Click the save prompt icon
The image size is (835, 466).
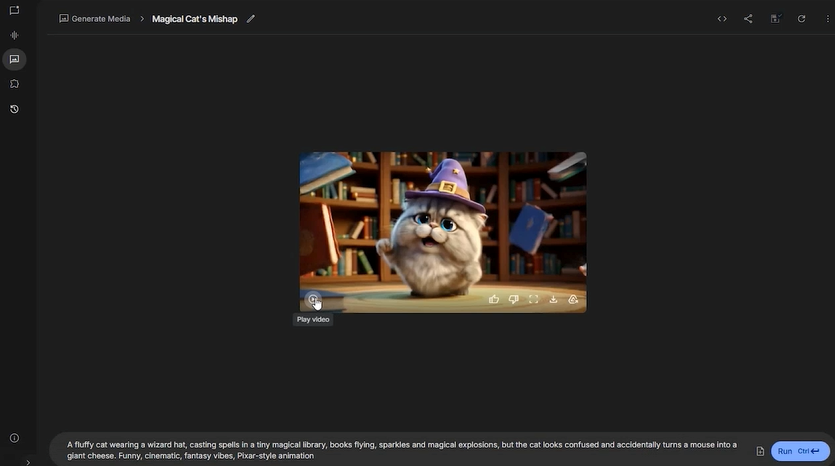775,19
